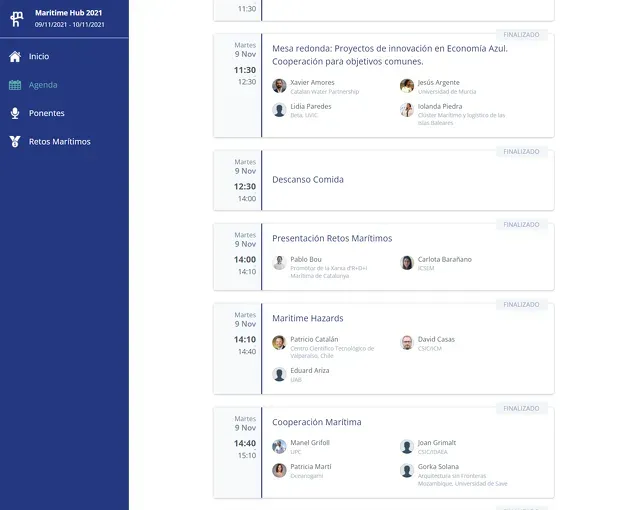Select the Patricia Martí speaker name
This screenshot has height=510, width=639.
coord(311,467)
